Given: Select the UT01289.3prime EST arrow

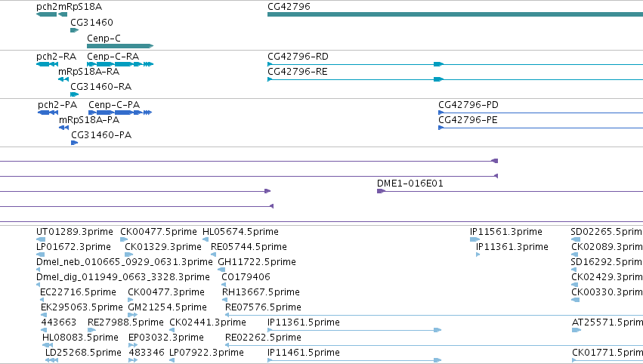Looking at the screenshot, I should coord(41,239).
